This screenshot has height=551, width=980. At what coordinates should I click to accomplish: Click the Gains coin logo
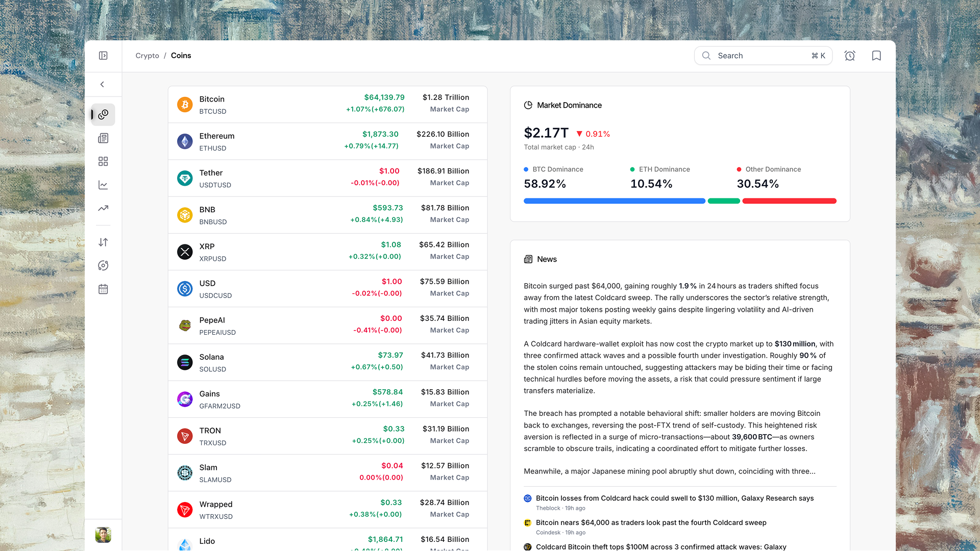click(x=185, y=399)
